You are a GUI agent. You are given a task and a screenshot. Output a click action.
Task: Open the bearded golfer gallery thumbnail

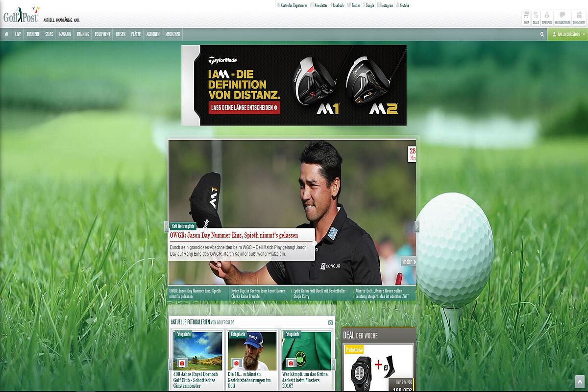click(252, 350)
